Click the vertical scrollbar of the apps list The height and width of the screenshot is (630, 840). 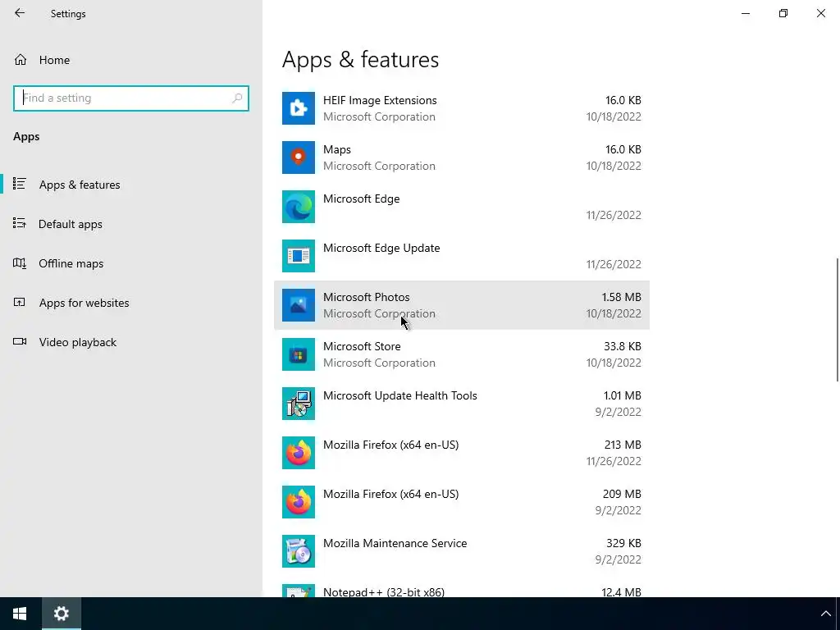(x=838, y=320)
